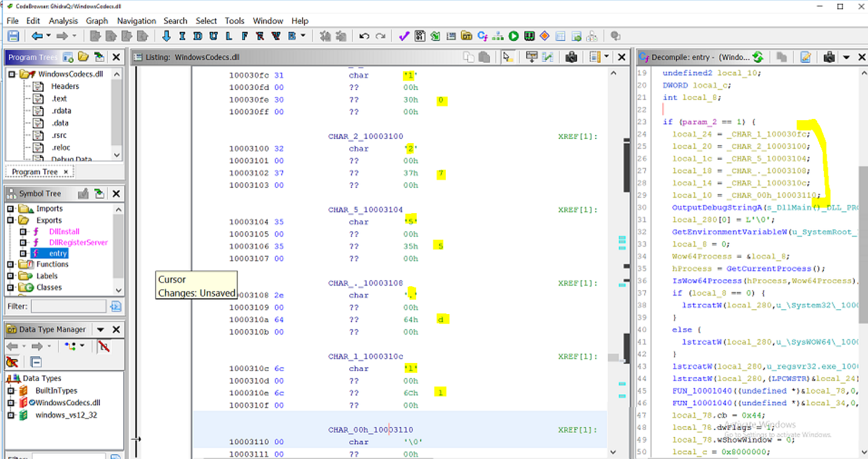This screenshot has width=868, height=459.
Task: Select the DllInstall export function
Action: 64,232
